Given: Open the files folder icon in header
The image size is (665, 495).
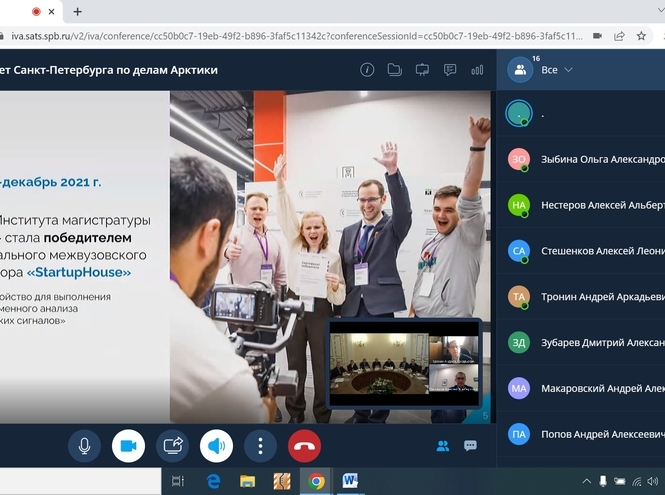Looking at the screenshot, I should point(395,70).
